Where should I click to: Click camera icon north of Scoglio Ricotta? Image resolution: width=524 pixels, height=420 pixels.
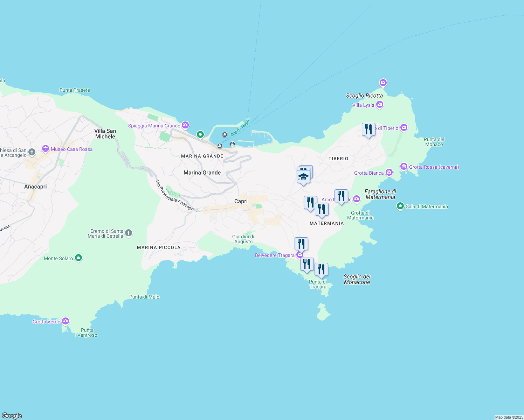(383, 83)
